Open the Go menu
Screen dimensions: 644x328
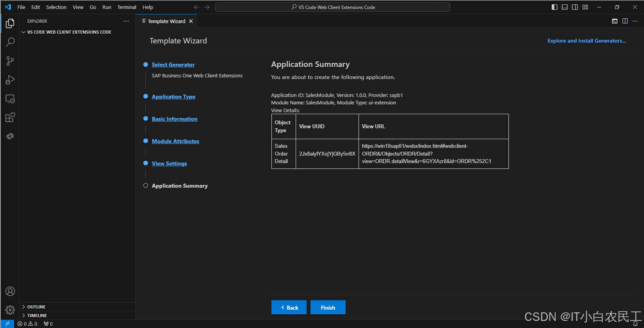click(93, 7)
